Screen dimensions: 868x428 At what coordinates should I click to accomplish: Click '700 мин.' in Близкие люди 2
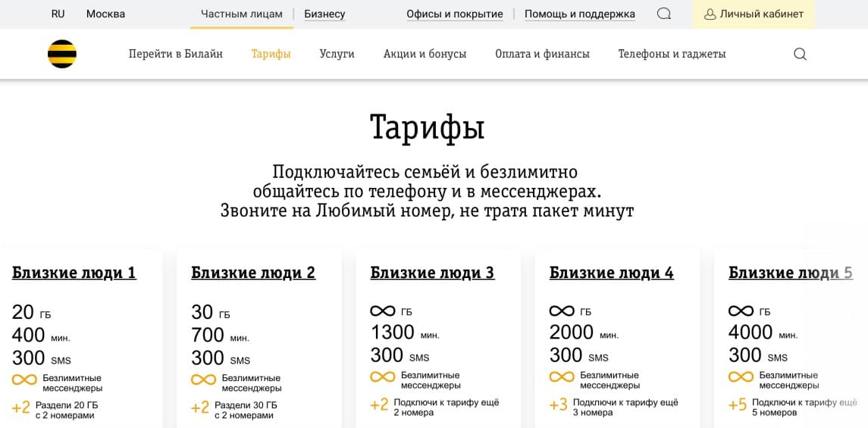(221, 335)
